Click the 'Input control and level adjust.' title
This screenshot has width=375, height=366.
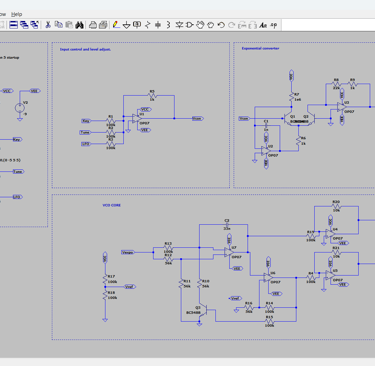click(x=85, y=49)
